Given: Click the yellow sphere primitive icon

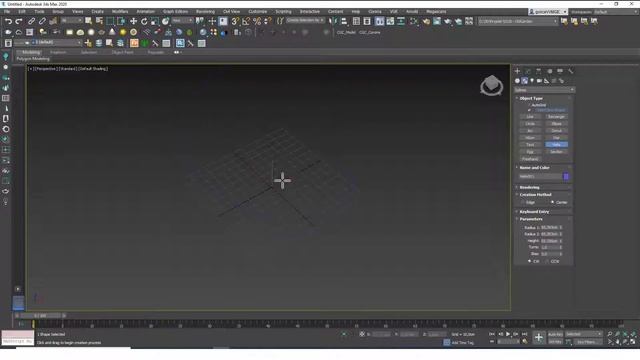Looking at the screenshot, I should point(123,32).
